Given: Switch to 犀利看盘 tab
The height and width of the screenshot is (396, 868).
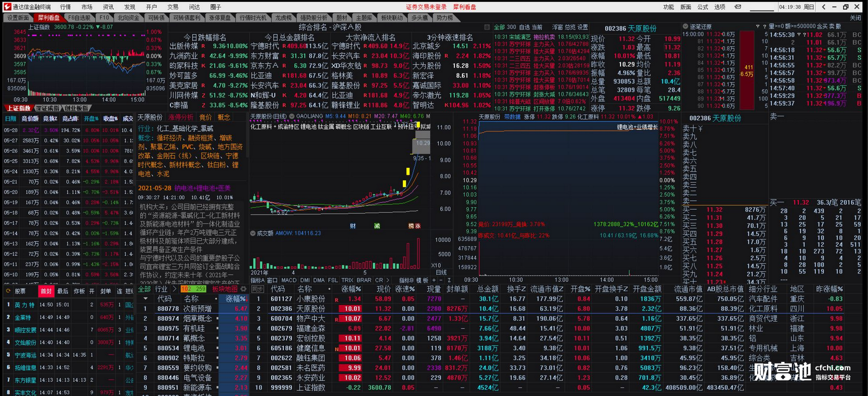Looking at the screenshot, I should click(x=48, y=18).
